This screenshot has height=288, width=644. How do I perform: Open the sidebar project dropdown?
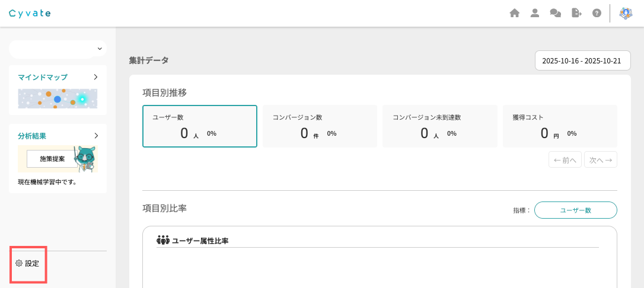58,49
